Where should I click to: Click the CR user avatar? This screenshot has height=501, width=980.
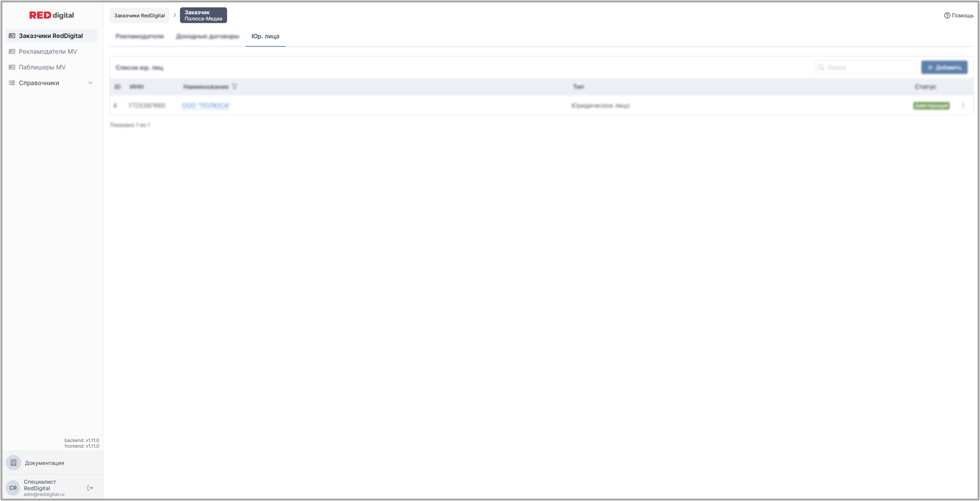tap(13, 488)
